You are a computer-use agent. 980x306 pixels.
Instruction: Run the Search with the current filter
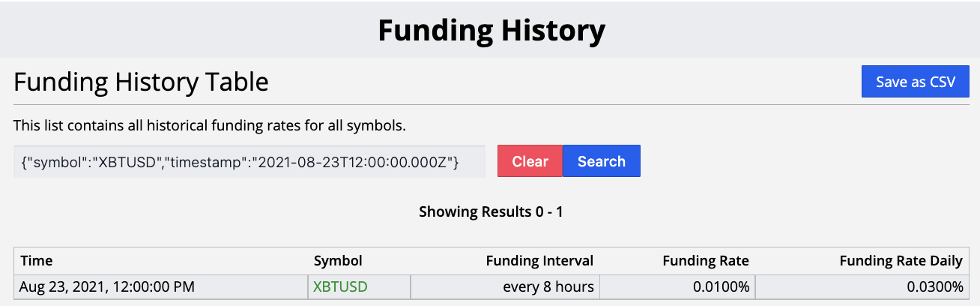[602, 161]
